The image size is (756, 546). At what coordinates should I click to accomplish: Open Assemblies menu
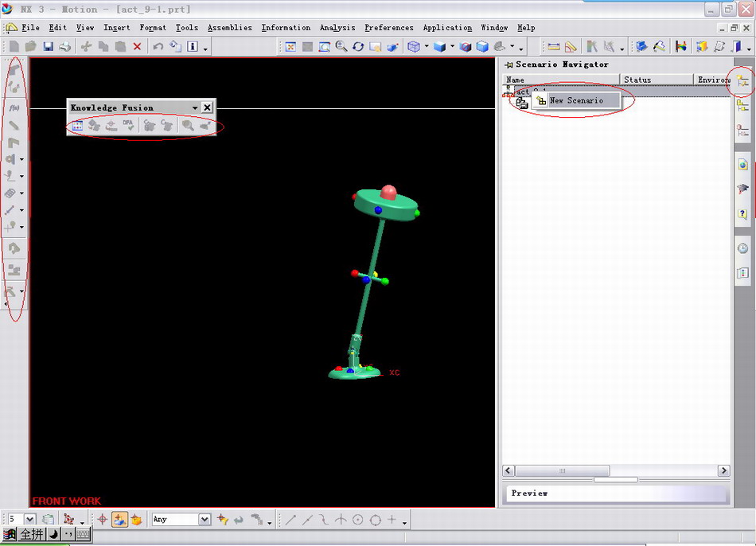pyautogui.click(x=229, y=28)
